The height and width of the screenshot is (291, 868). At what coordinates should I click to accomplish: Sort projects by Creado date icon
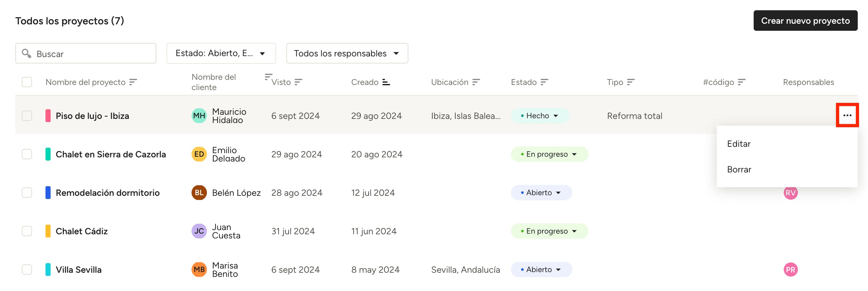coord(386,82)
